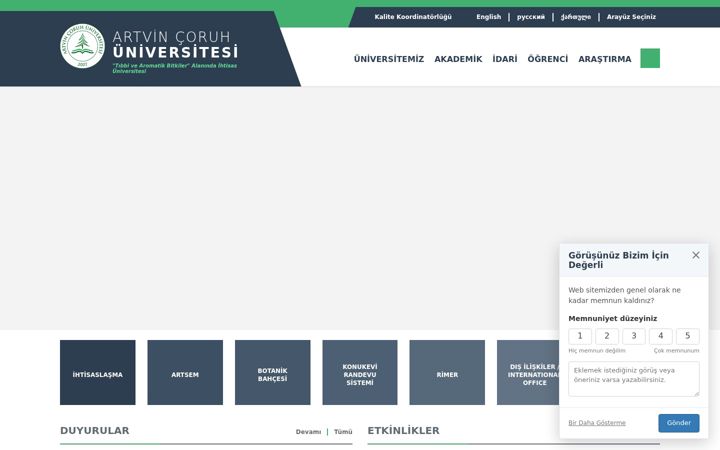Open the KONUKEVİ RANDEVU SİSTEMİ tile

pos(360,372)
